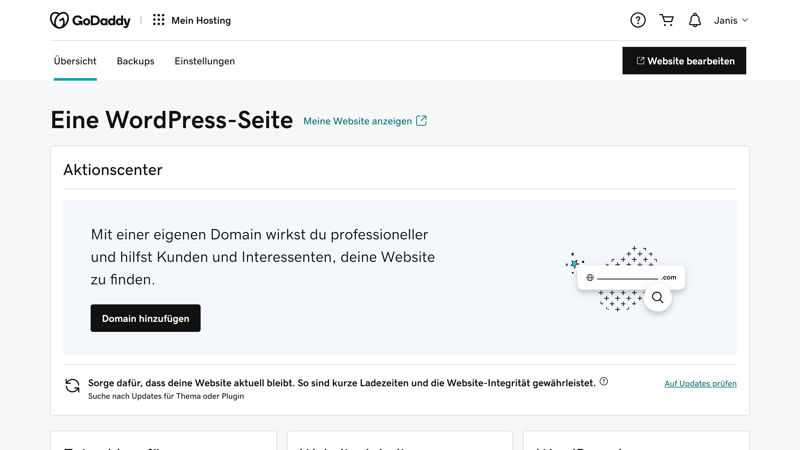Open the apps grid menu icon
Screen dimensions: 800x450
159,20
